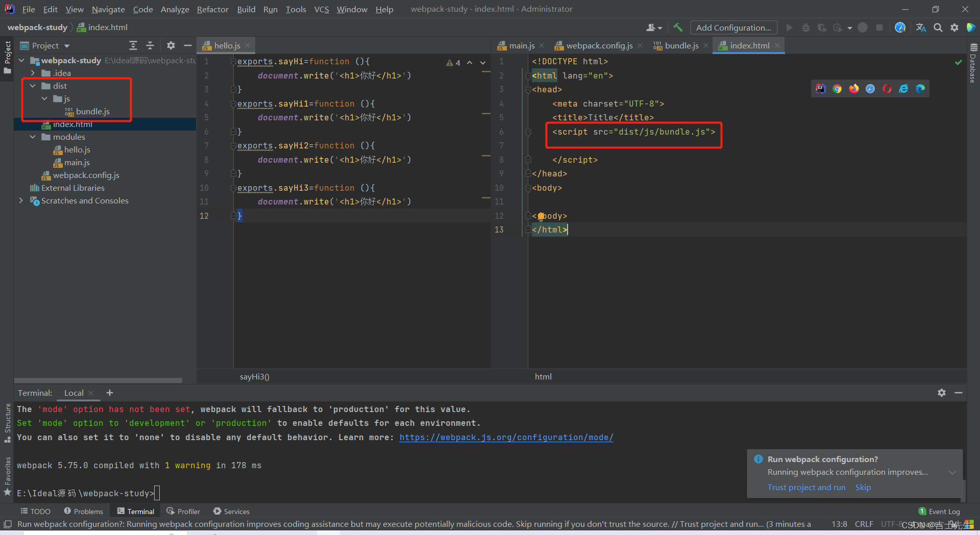Open in Firefox browser icon
Viewport: 980px width, 535px height.
(x=854, y=89)
